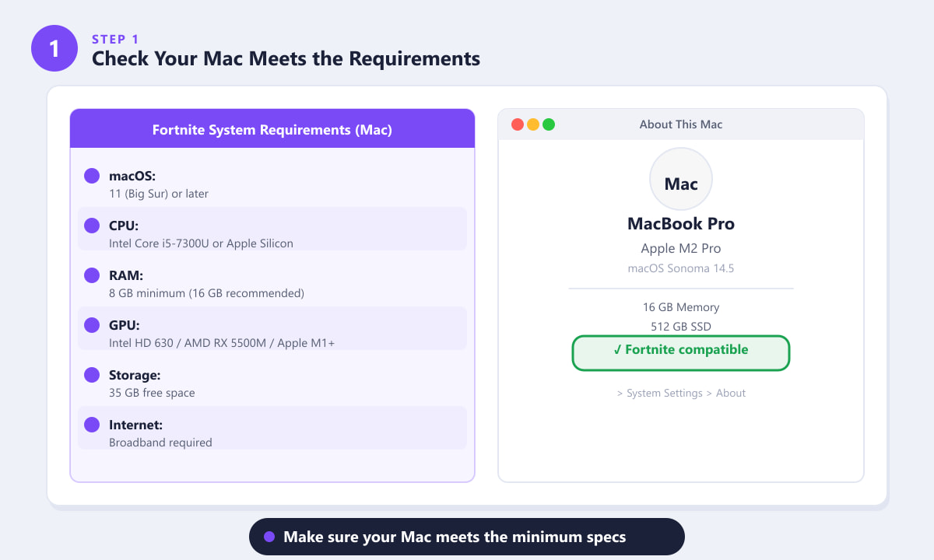Click the macOS Sonoma 14.5 version text
Viewport: 934px width, 560px height.
(x=681, y=268)
